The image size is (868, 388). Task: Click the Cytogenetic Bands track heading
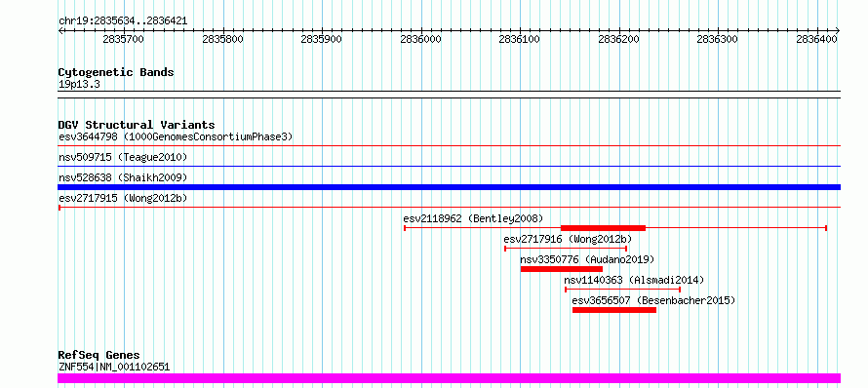click(116, 72)
